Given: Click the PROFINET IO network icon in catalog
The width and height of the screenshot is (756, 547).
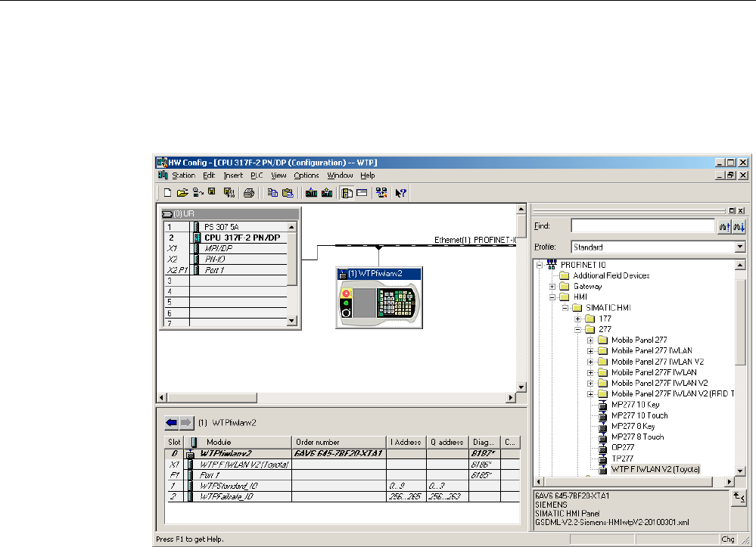Looking at the screenshot, I should point(552,264).
